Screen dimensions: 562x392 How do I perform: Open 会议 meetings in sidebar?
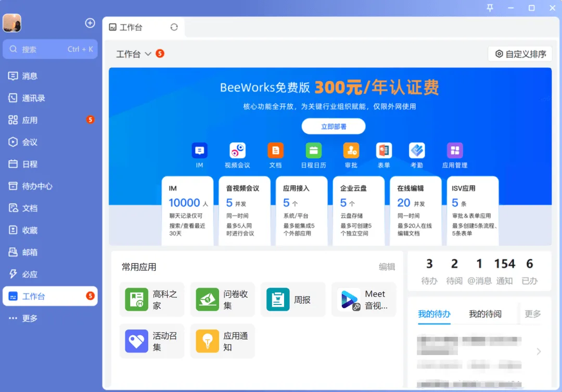pyautogui.click(x=50, y=142)
